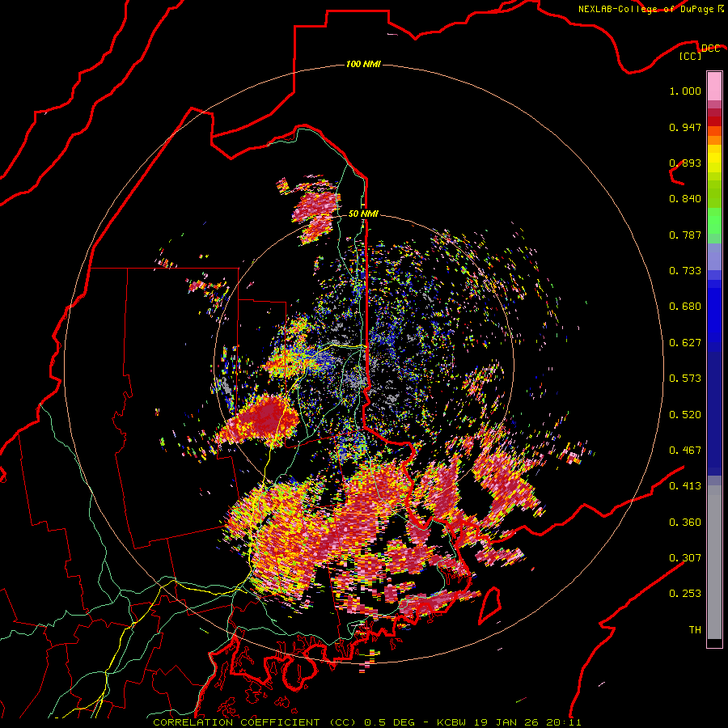Click the 1.000 scale value
728x728 pixels.
click(685, 91)
